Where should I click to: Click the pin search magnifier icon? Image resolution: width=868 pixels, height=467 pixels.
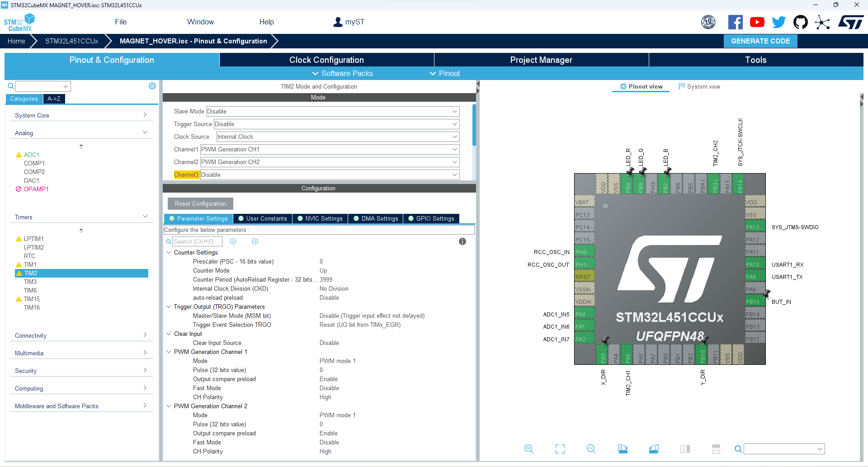tap(738, 449)
